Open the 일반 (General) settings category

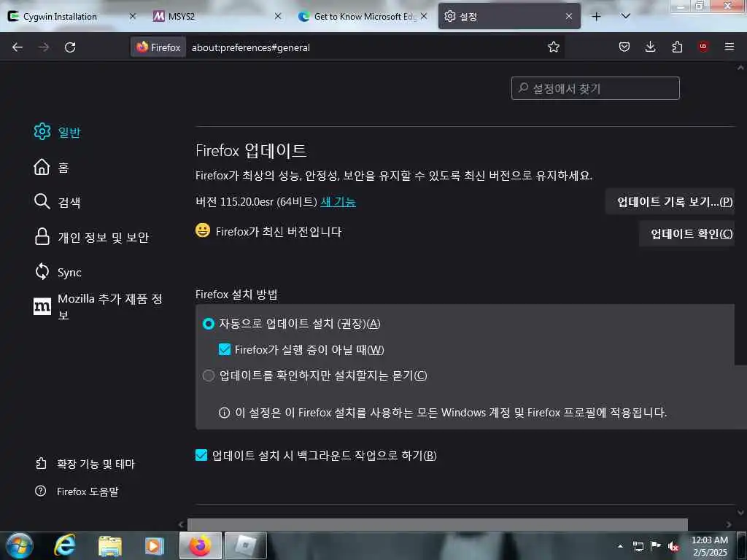click(x=57, y=132)
